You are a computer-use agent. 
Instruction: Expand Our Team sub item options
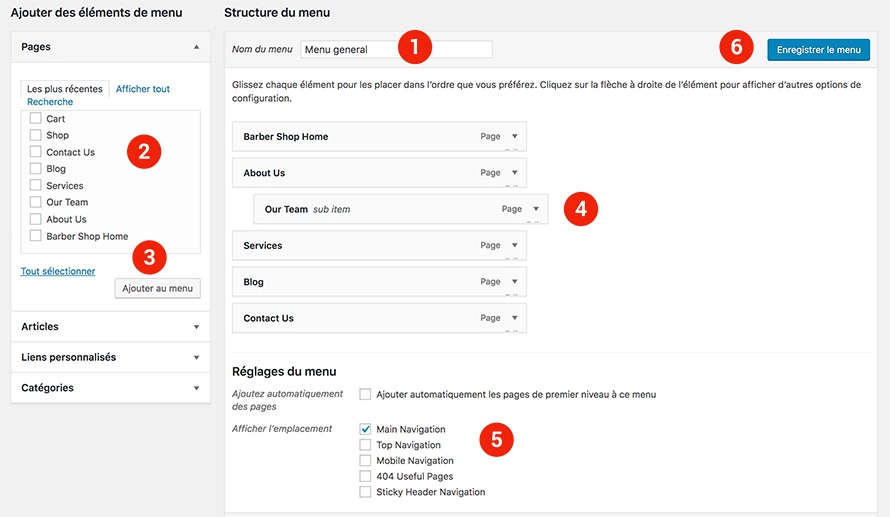[x=536, y=209]
